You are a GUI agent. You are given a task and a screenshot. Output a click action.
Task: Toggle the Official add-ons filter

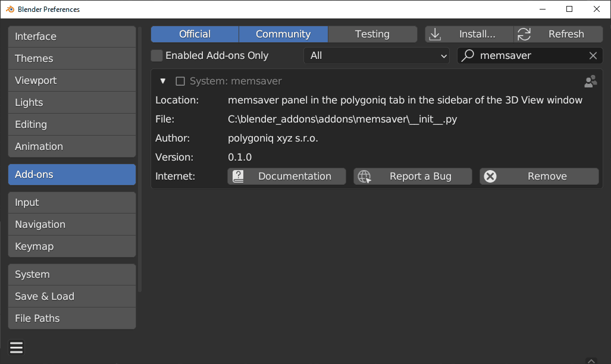click(195, 34)
